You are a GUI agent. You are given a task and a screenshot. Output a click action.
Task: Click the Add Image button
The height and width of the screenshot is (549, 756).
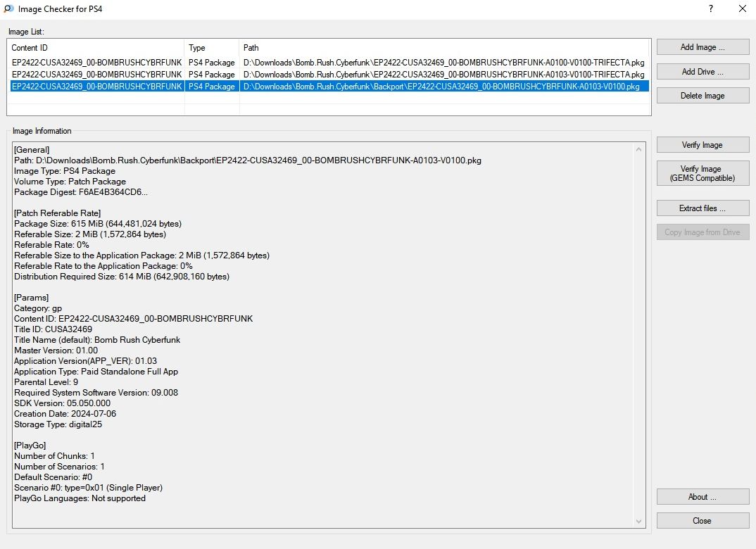tap(703, 47)
